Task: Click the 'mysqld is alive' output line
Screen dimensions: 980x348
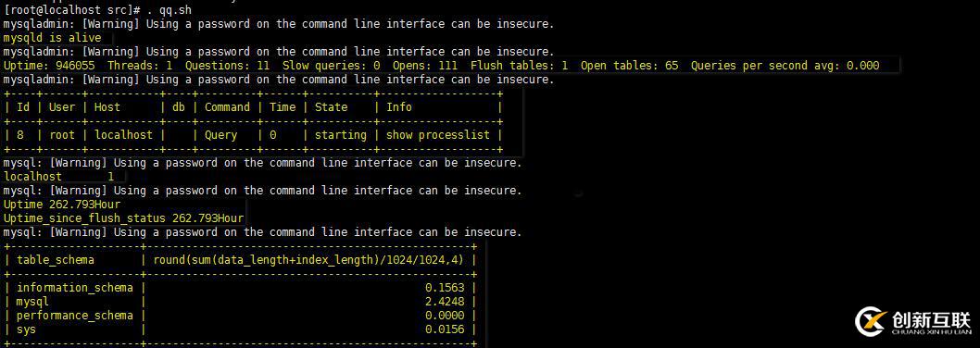Action: click(53, 38)
